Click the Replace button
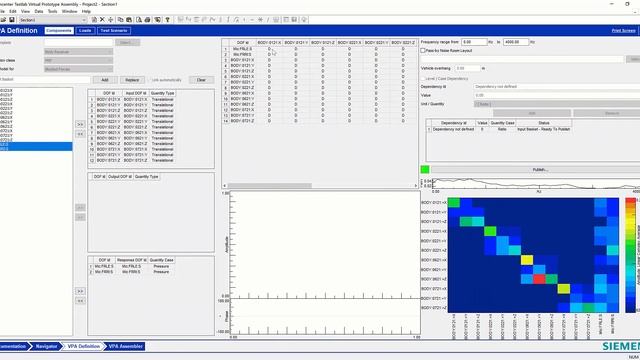640x360 pixels. coord(132,80)
